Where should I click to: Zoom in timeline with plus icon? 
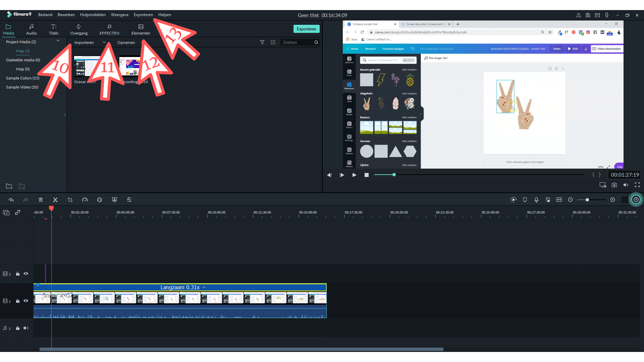click(613, 200)
